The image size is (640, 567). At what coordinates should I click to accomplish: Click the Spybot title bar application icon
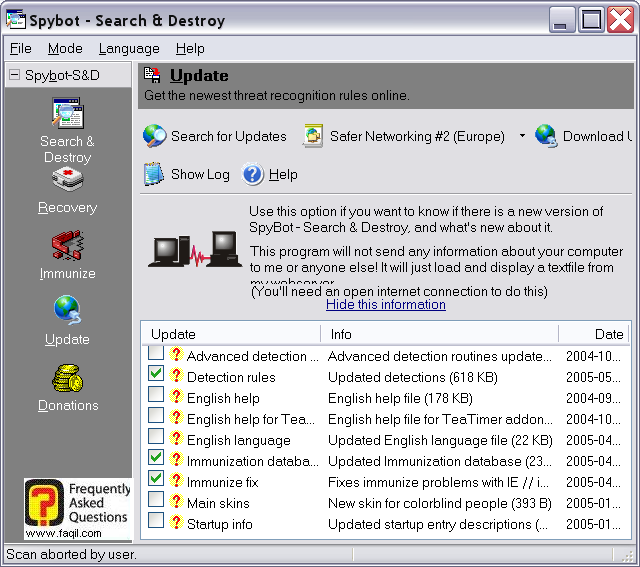coord(16,19)
